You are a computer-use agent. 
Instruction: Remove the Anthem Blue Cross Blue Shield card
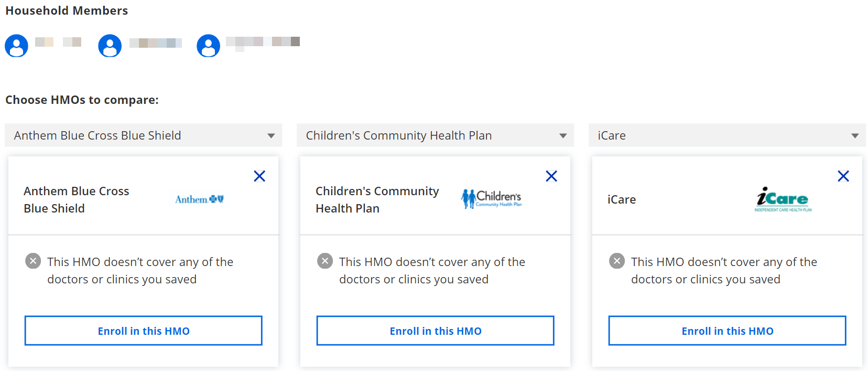tap(259, 176)
